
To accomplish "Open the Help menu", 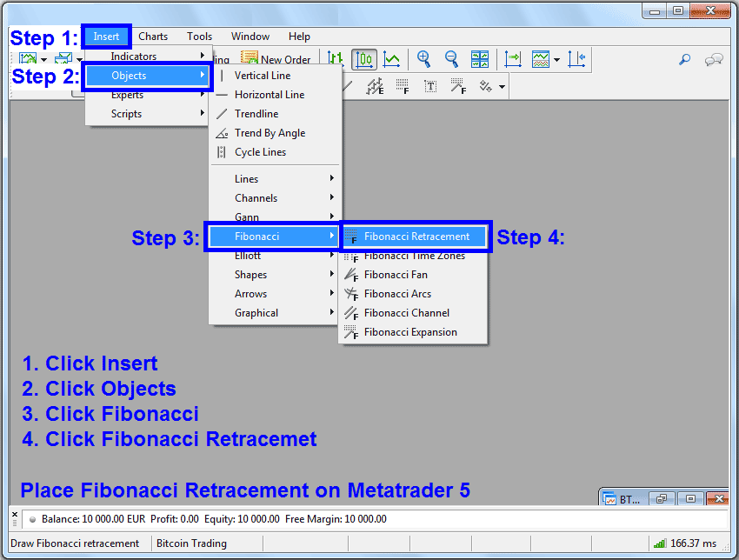I will (299, 37).
